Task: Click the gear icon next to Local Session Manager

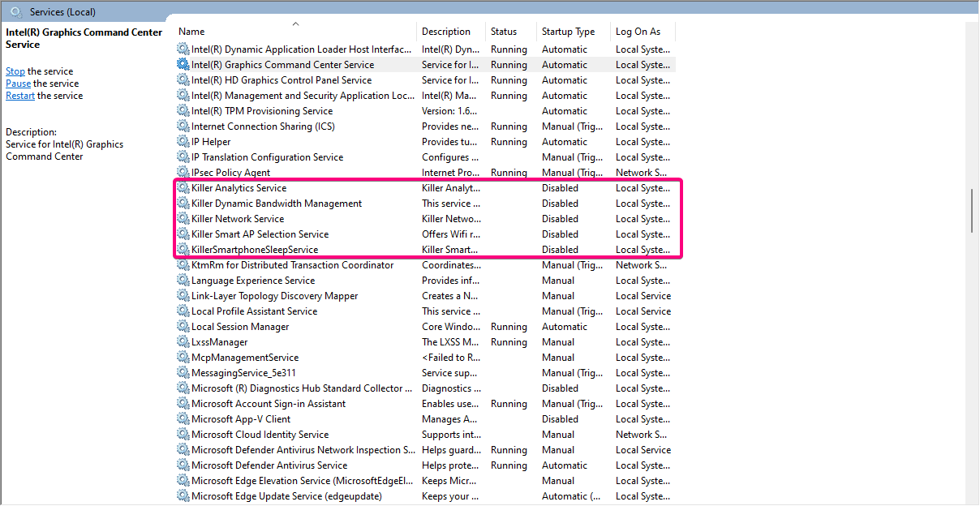Action: click(183, 327)
